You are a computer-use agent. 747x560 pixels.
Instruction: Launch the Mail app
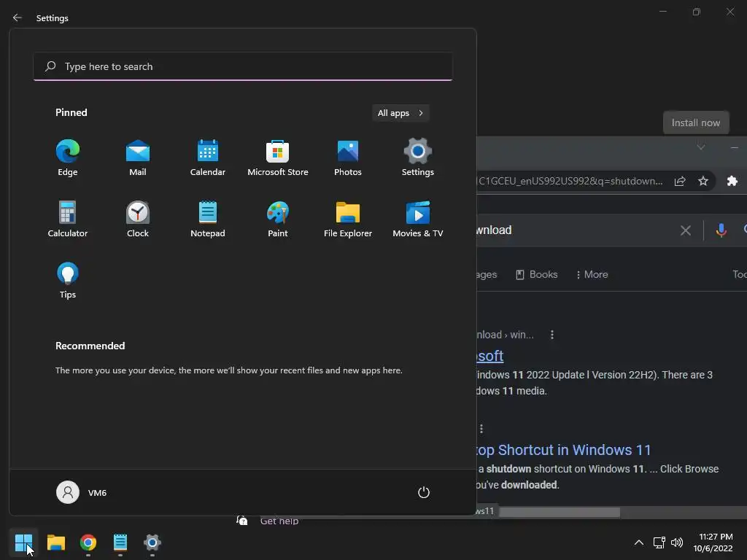pos(138,157)
